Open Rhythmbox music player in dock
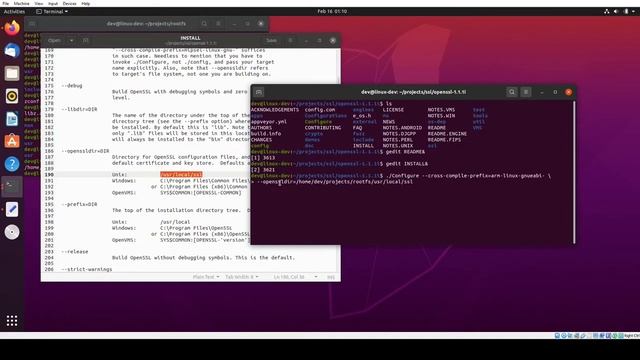This screenshot has width=640, height=360. pyautogui.click(x=12, y=96)
